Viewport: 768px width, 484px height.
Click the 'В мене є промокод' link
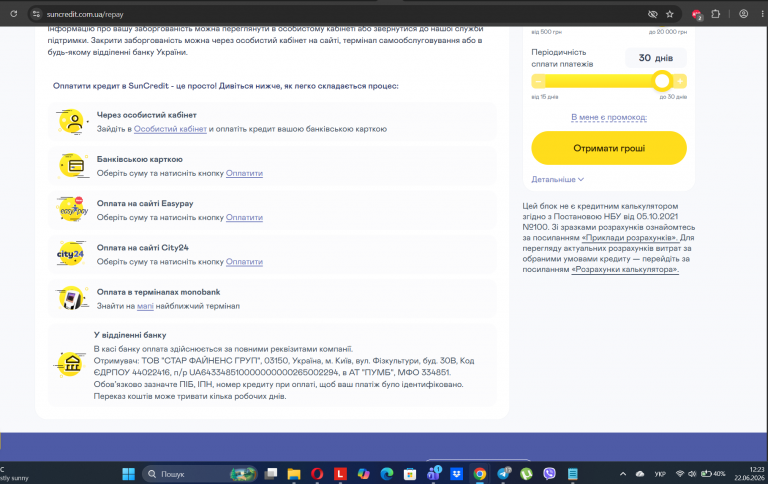click(609, 117)
